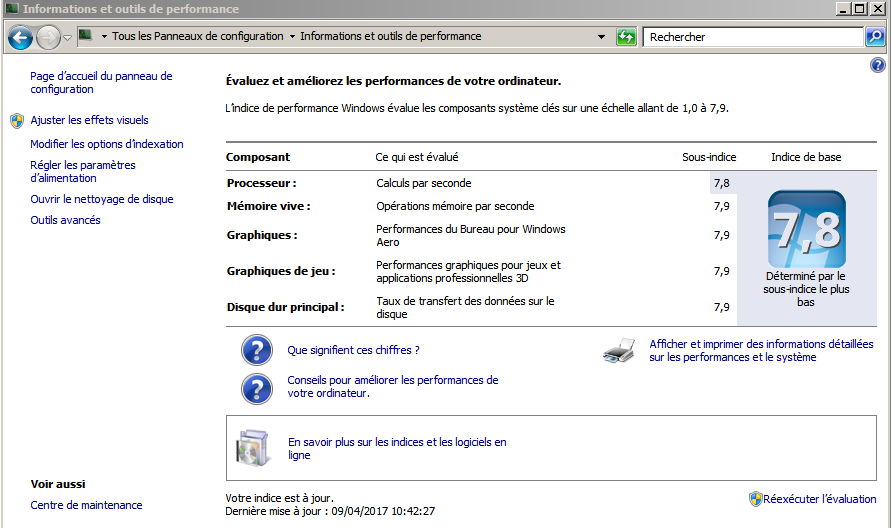891x528 pixels.
Task: Click the window title bar icon
Action: pyautogui.click(x=11, y=9)
